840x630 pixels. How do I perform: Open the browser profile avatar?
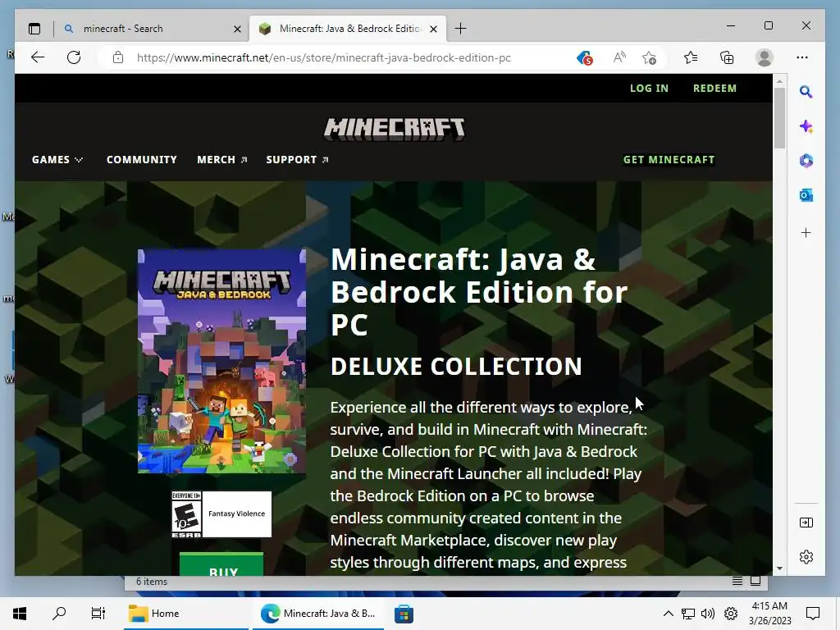pyautogui.click(x=764, y=57)
